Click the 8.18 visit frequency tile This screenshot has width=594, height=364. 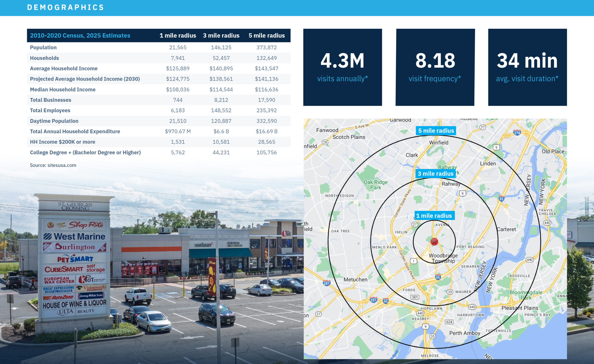435,67
